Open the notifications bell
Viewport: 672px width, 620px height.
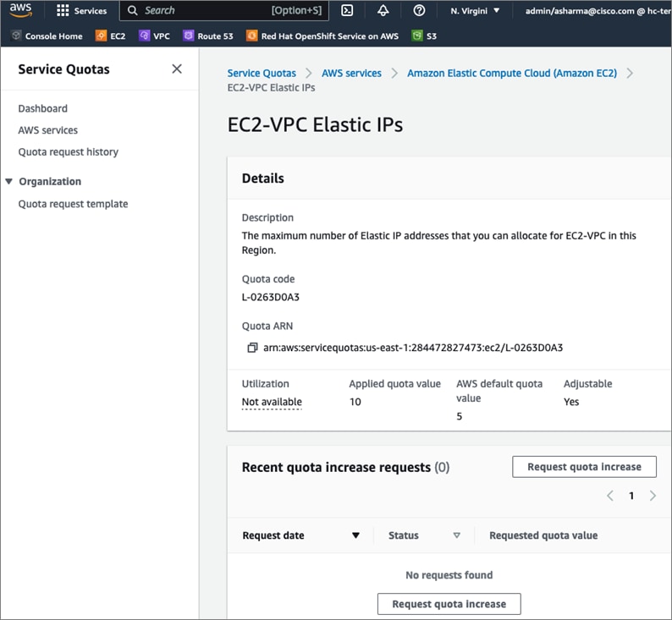click(383, 11)
